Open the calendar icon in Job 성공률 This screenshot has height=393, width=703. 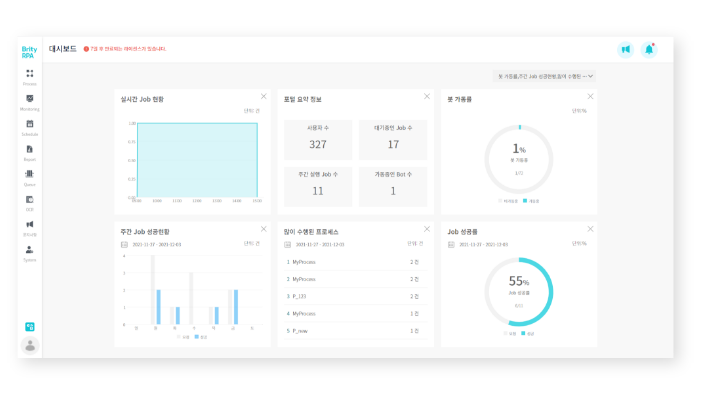pos(451,245)
